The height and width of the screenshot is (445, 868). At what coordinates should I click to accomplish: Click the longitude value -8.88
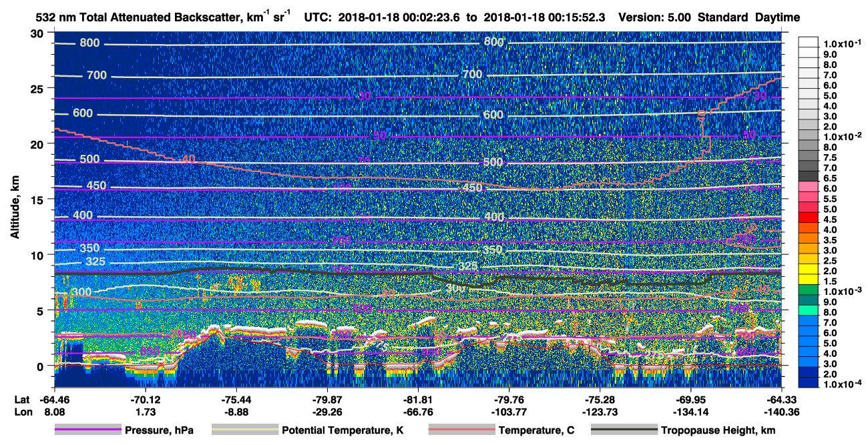coord(236,412)
